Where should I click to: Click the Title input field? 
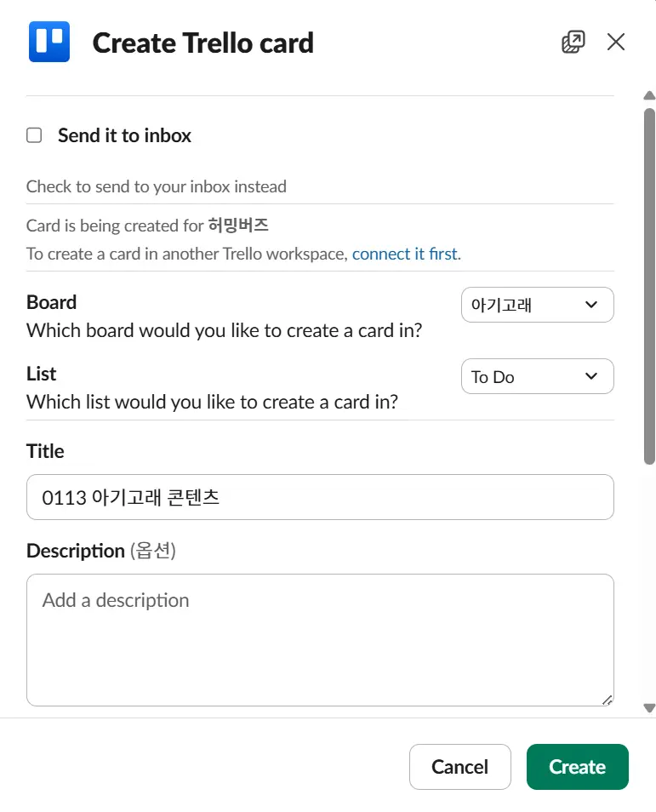320,497
